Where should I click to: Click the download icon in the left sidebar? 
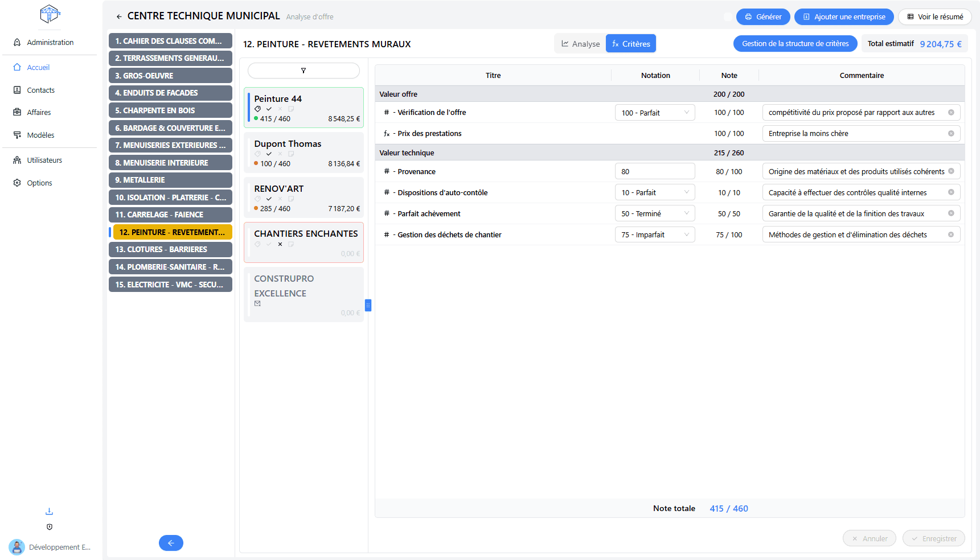(x=50, y=511)
